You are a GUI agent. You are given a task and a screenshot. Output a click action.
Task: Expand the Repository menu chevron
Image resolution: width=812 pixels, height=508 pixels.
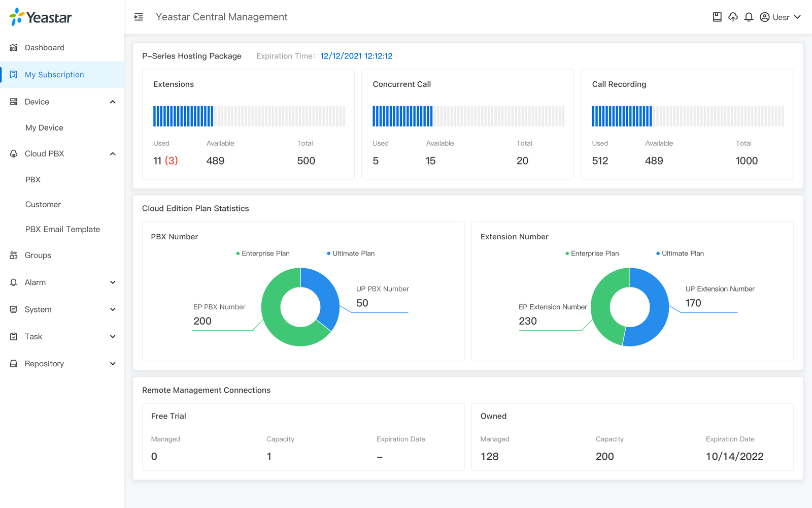[113, 364]
